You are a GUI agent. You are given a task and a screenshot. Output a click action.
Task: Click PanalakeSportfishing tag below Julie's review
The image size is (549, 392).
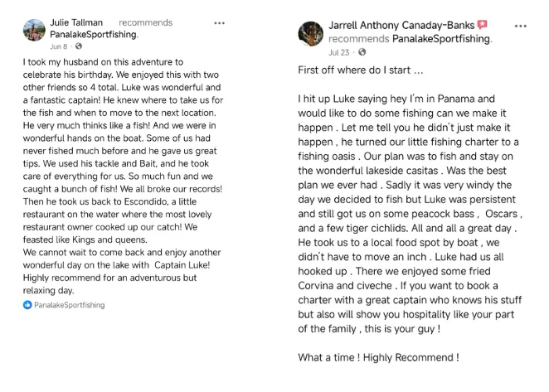click(x=70, y=305)
